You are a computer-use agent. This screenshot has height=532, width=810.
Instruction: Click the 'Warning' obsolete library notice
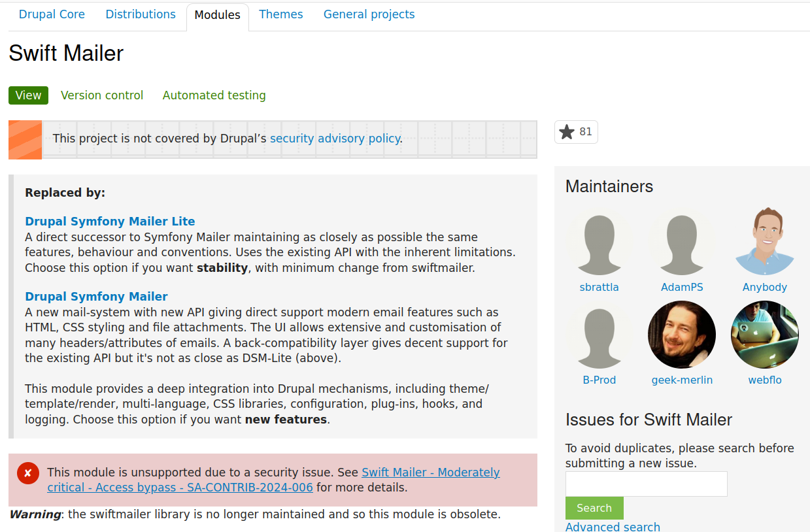point(255,514)
